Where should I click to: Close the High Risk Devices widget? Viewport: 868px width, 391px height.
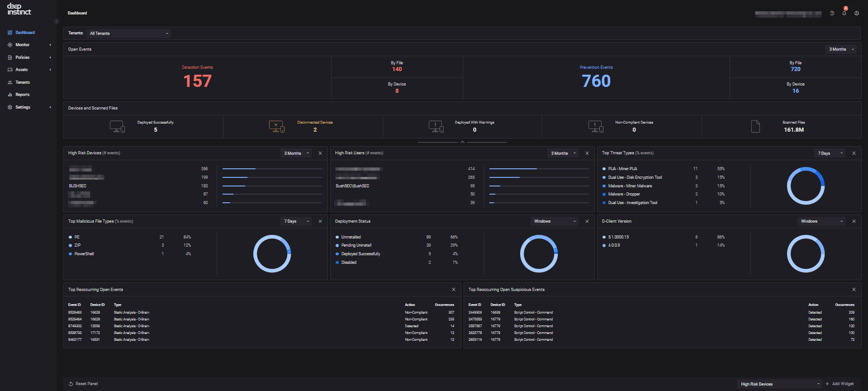click(x=320, y=153)
